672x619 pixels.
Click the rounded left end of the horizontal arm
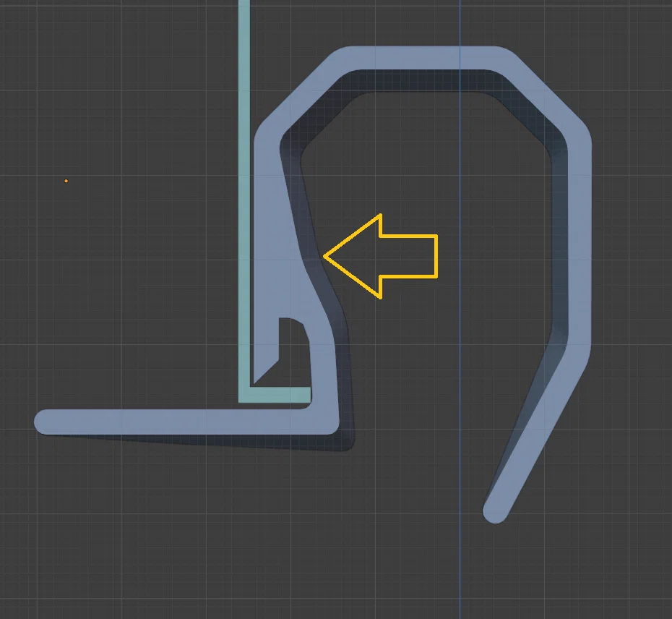[x=46, y=422]
